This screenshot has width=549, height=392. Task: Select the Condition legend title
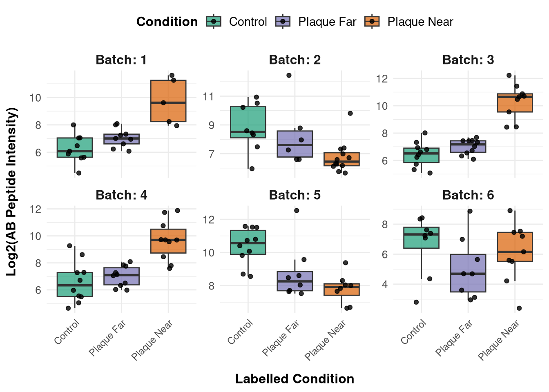pos(167,22)
